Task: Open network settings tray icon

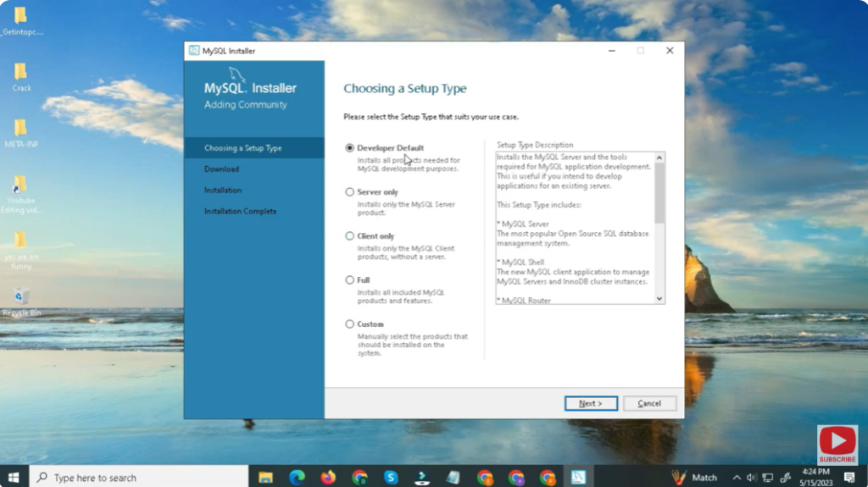Action: [768, 478]
